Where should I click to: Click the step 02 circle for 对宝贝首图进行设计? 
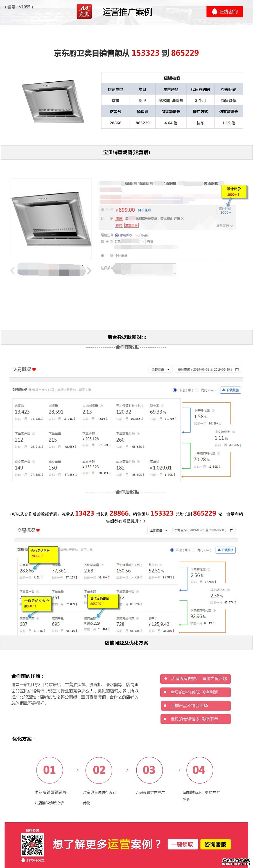click(99, 770)
